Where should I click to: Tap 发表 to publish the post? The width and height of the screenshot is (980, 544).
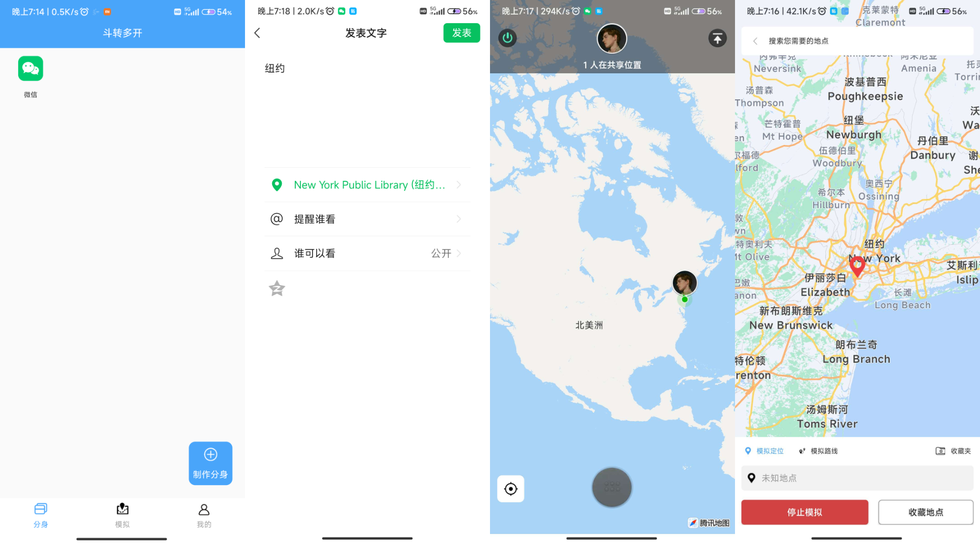pos(464,32)
